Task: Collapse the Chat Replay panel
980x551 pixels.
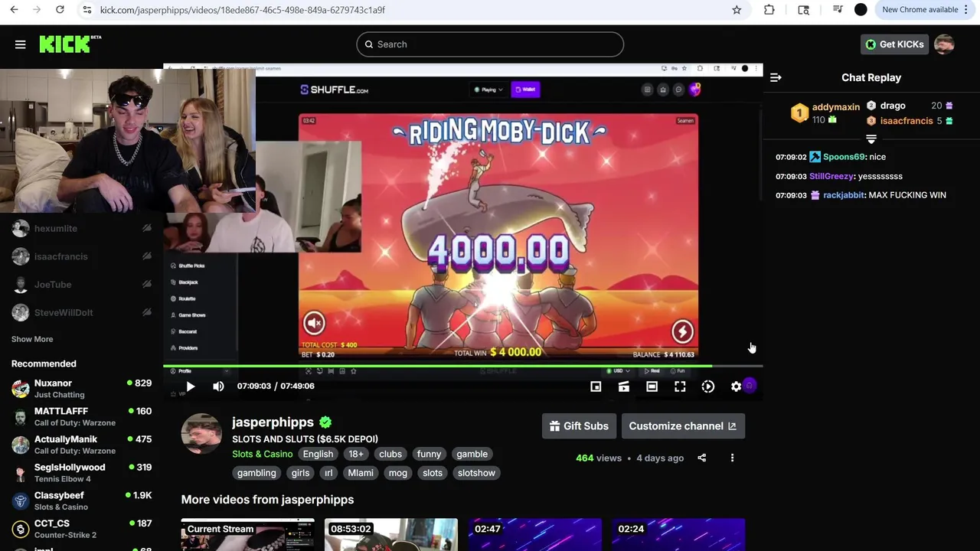Action: coord(776,77)
